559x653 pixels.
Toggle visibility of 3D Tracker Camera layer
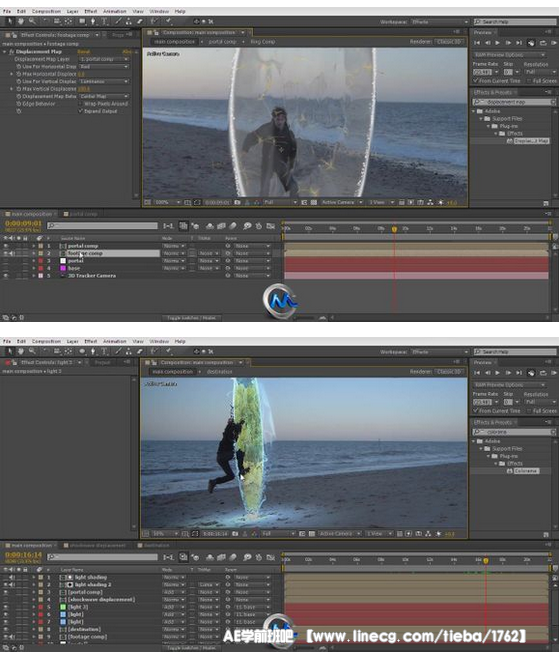tap(6, 276)
